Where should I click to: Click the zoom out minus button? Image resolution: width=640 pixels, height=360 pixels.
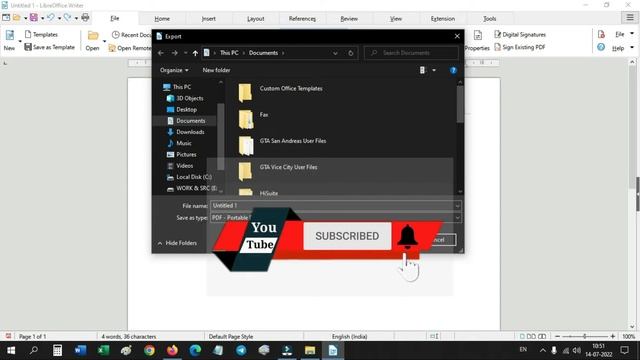pyautogui.click(x=558, y=336)
